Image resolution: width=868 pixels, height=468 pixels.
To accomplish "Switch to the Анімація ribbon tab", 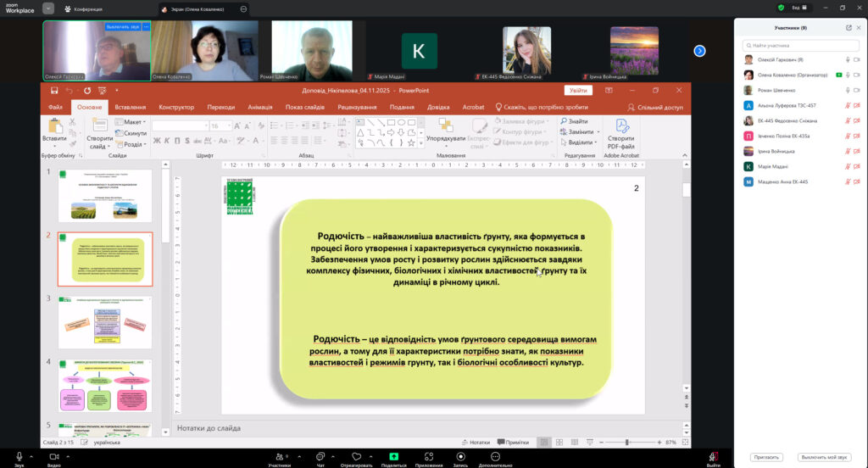I will click(260, 108).
